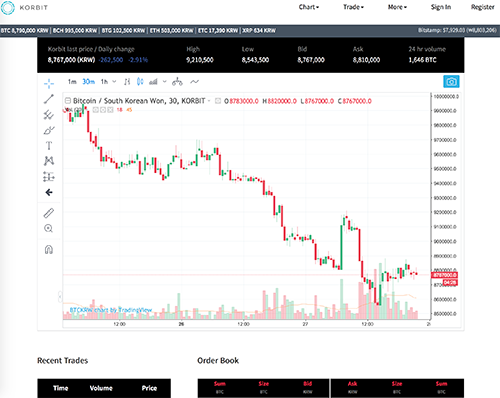
Task: Collapse the Bitcoin / South Korean Won legend
Action: click(x=68, y=100)
